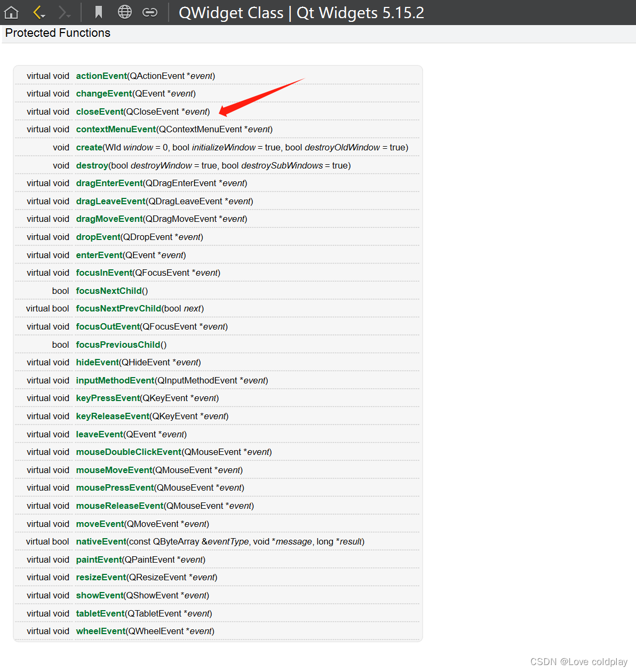Open the resizeEvent function link

[x=101, y=577]
